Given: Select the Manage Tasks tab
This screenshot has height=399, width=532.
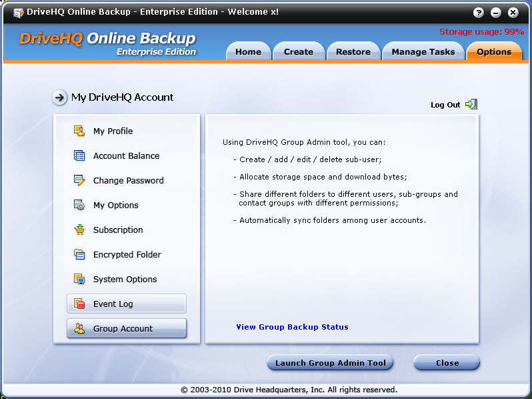Looking at the screenshot, I should [x=423, y=52].
